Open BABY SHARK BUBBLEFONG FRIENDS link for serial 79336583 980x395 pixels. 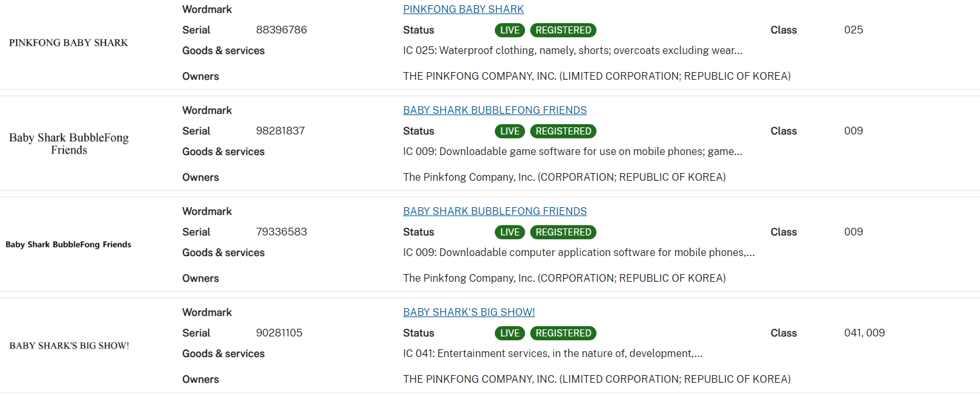495,212
